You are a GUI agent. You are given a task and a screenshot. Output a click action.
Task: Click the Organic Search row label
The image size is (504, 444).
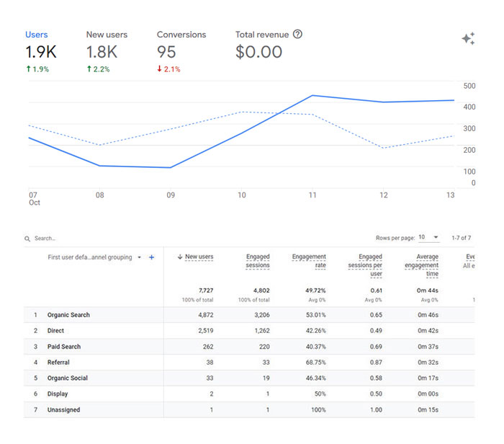click(68, 315)
